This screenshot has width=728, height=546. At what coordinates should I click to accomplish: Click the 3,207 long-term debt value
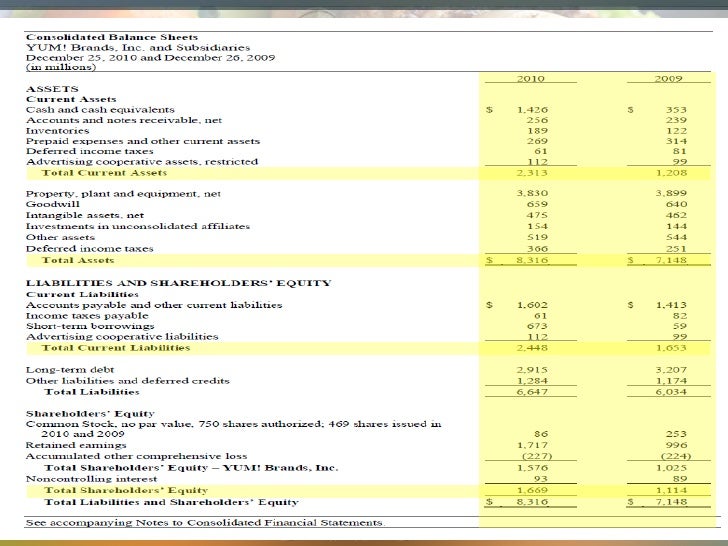click(x=671, y=370)
